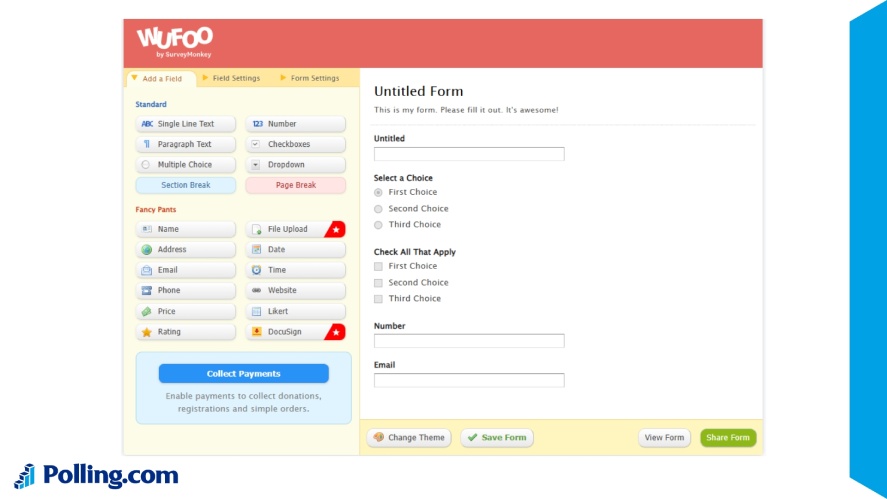Click the red star badge on DocuSign
887x499 pixels.
[x=336, y=332]
